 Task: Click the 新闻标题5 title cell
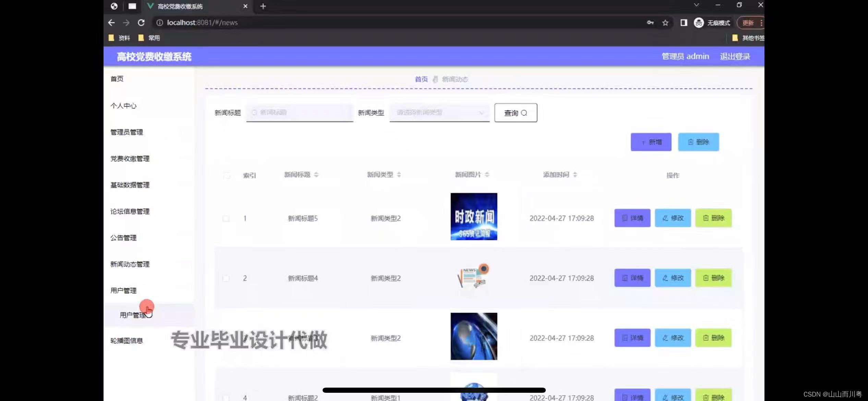pos(303,218)
